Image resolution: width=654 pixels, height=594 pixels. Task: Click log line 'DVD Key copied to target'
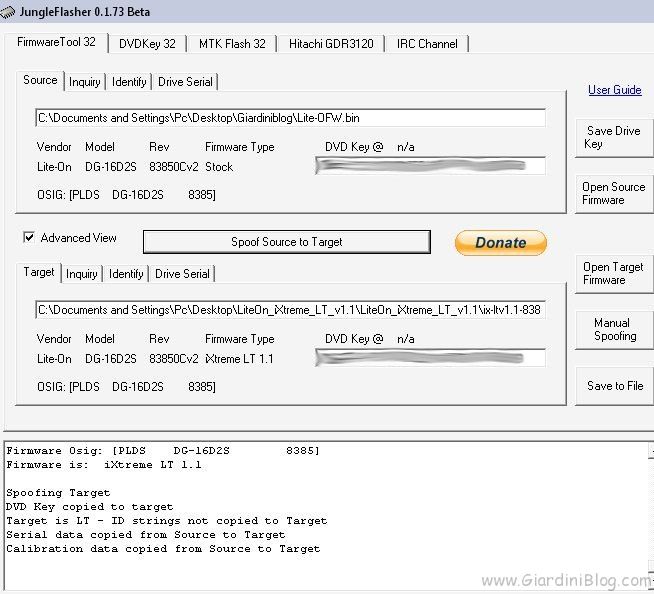90,507
